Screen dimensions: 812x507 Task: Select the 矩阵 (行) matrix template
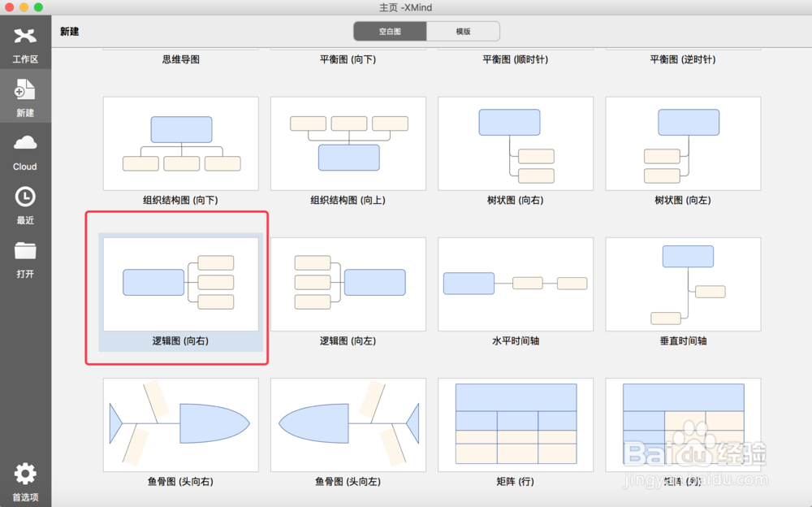(516, 423)
